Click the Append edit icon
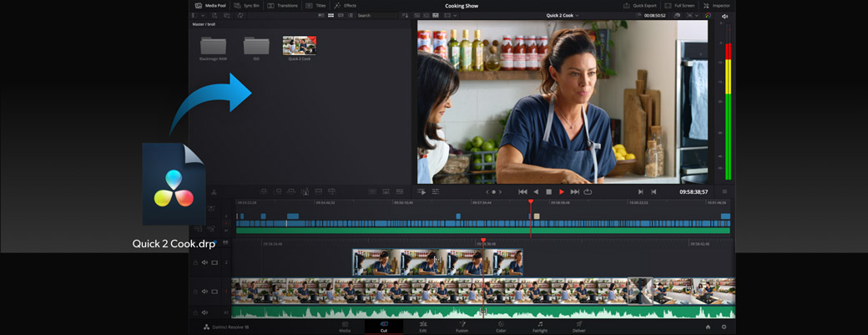868x335 pixels. click(x=277, y=191)
